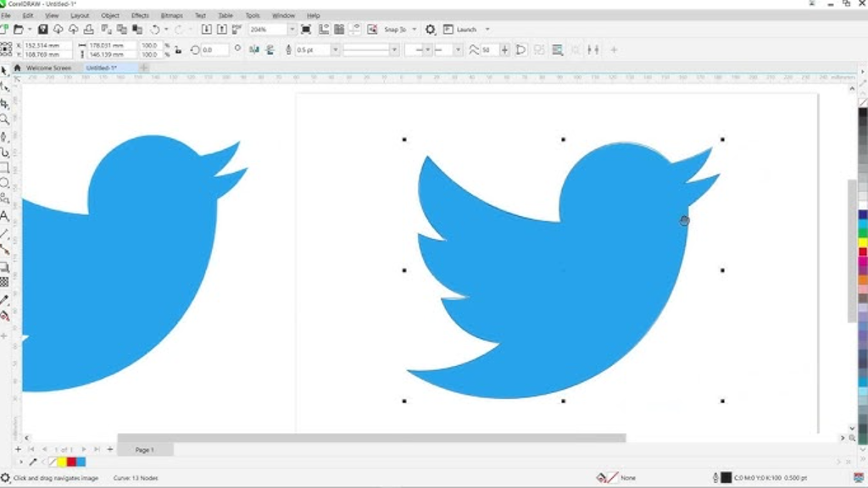868x488 pixels.
Task: Open the Welcome Screen home icon
Action: [x=17, y=68]
